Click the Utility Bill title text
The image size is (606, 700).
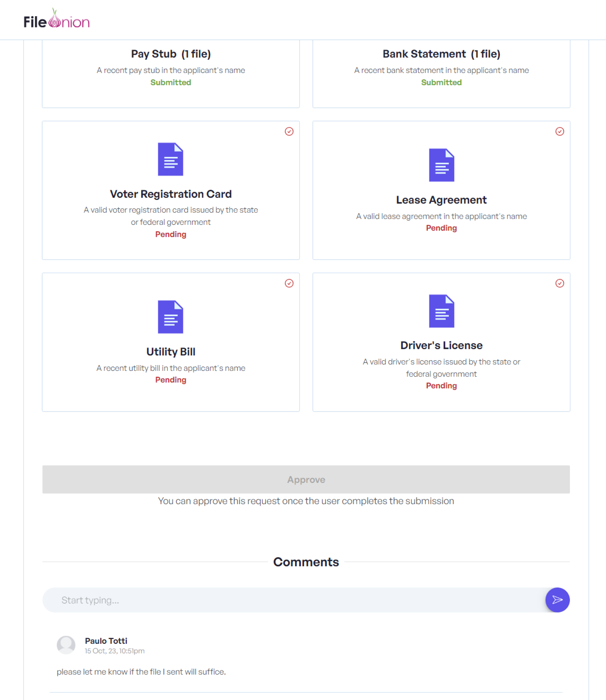[x=171, y=351]
